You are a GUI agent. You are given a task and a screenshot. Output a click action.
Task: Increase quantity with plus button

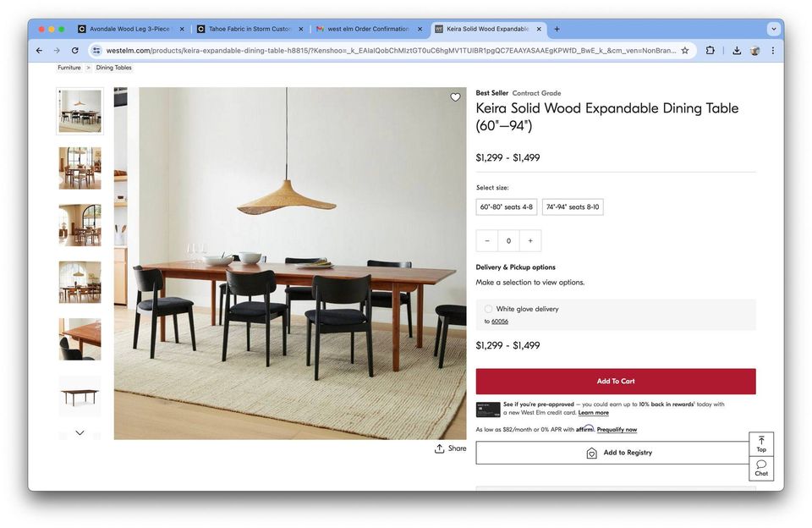530,240
